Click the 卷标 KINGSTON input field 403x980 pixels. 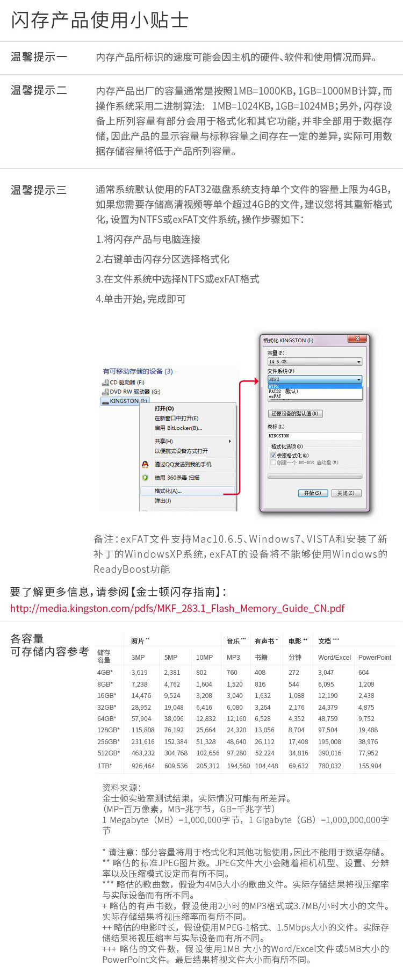[315, 436]
